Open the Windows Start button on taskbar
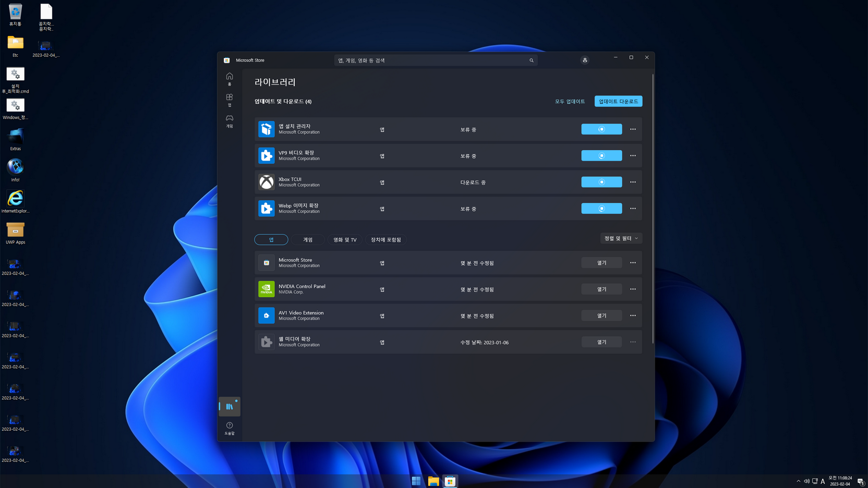The width and height of the screenshot is (868, 488). pyautogui.click(x=416, y=481)
